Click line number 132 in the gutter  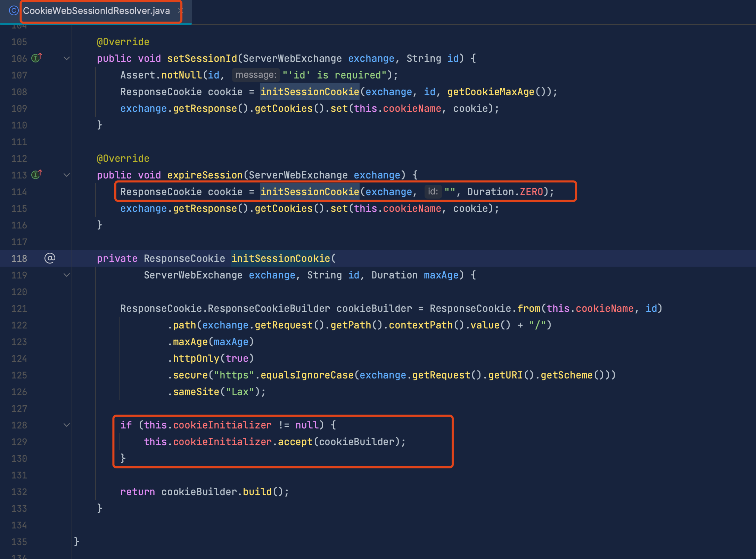click(19, 492)
